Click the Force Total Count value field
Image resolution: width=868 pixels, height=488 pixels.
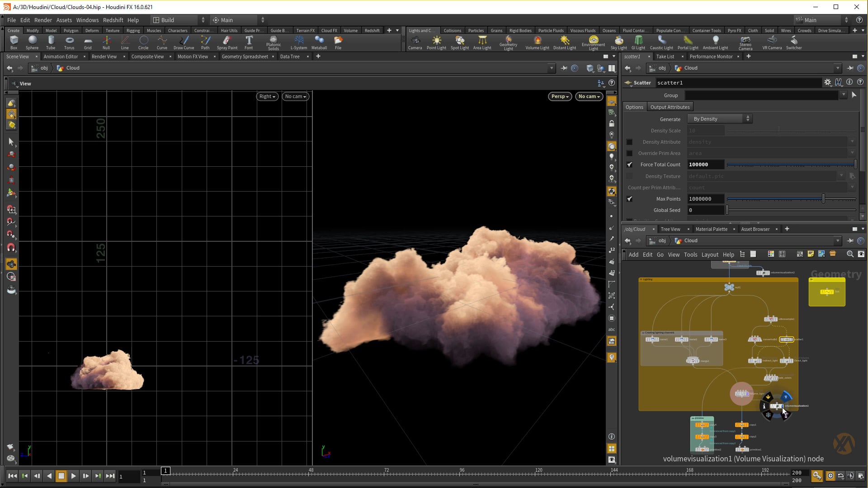click(705, 164)
